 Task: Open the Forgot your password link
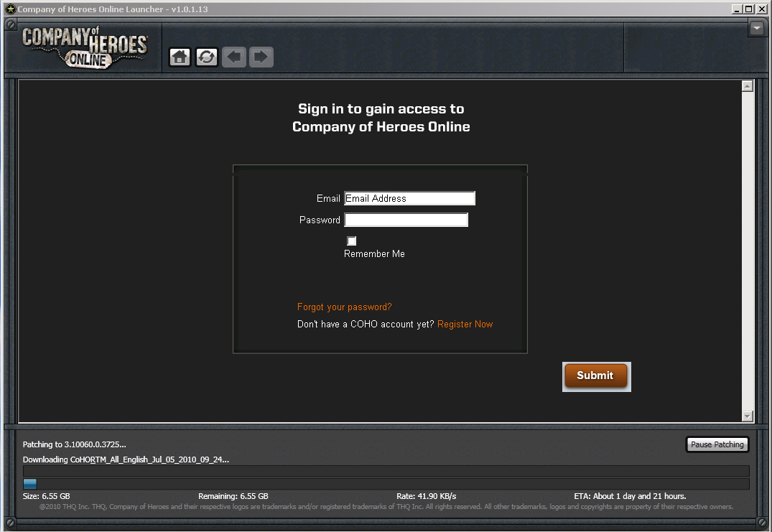point(345,307)
